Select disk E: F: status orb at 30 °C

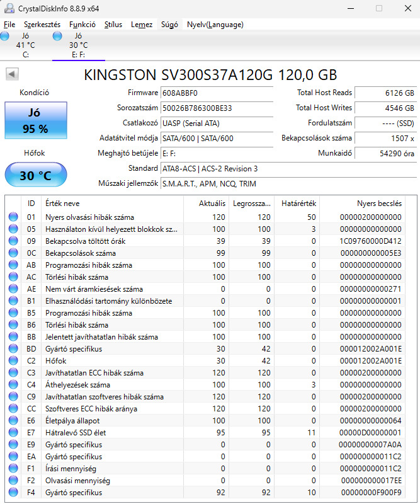coord(57,36)
